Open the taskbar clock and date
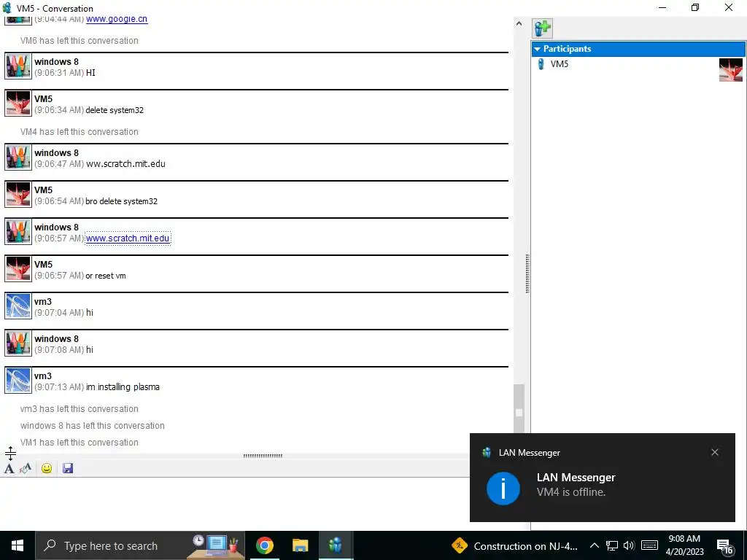 pyautogui.click(x=684, y=545)
